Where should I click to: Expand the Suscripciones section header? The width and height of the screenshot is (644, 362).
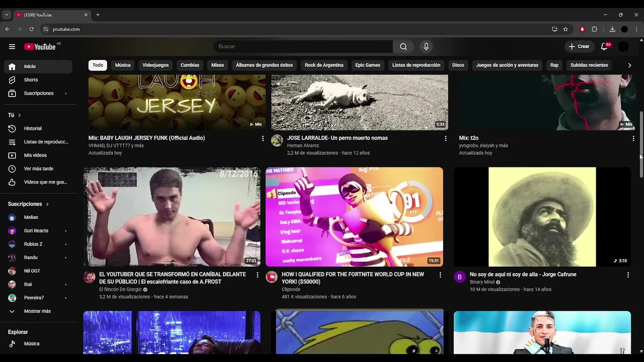point(28,204)
